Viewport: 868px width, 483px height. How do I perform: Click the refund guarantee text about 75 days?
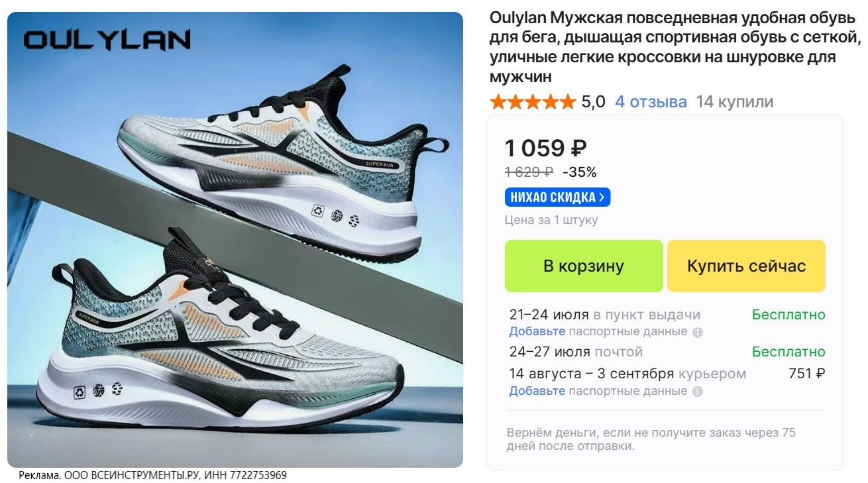click(x=651, y=439)
